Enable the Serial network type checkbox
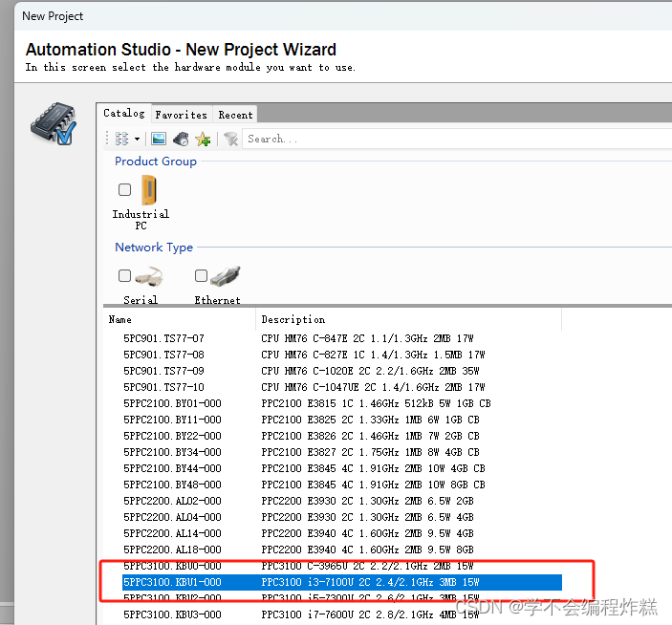 click(124, 275)
